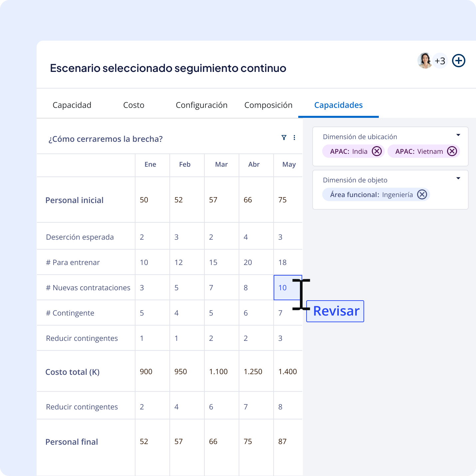This screenshot has height=476, width=476.
Task: Expand the Dimensión de ubicación dropdown
Action: click(x=458, y=135)
